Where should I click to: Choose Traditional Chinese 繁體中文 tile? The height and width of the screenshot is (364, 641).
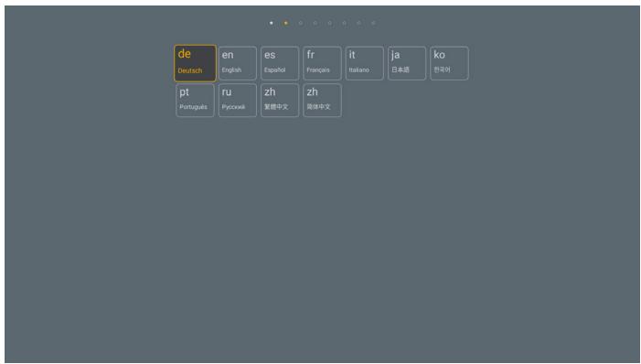click(x=280, y=101)
